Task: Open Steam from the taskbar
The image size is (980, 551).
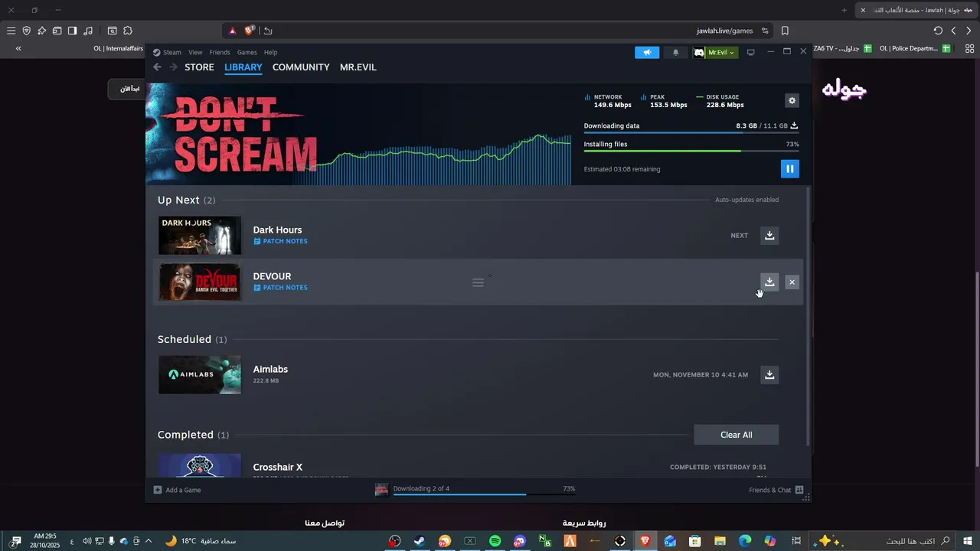Action: 420,541
